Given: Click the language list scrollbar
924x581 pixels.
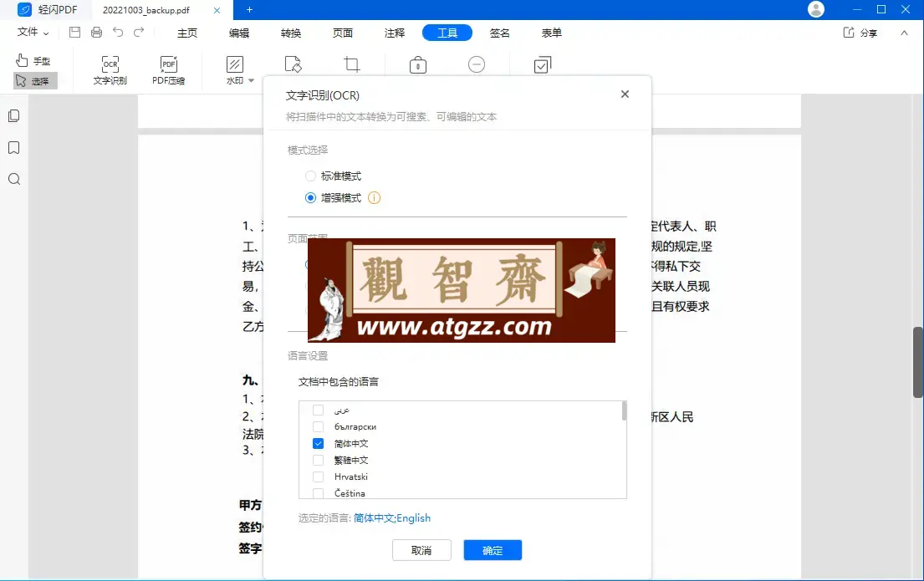Looking at the screenshot, I should tap(624, 411).
